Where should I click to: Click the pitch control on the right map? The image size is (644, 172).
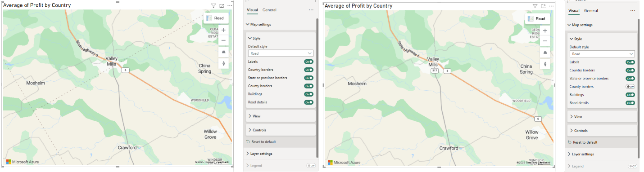click(x=545, y=53)
